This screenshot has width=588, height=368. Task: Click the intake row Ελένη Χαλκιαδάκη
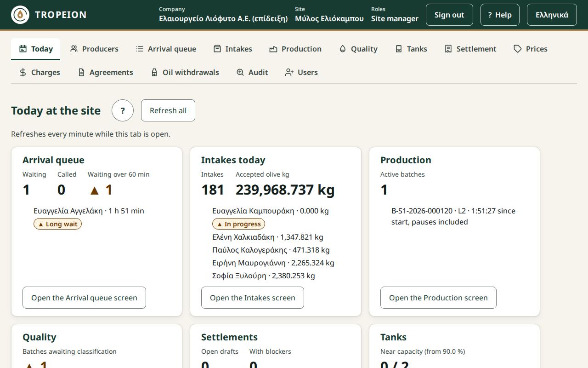point(267,237)
